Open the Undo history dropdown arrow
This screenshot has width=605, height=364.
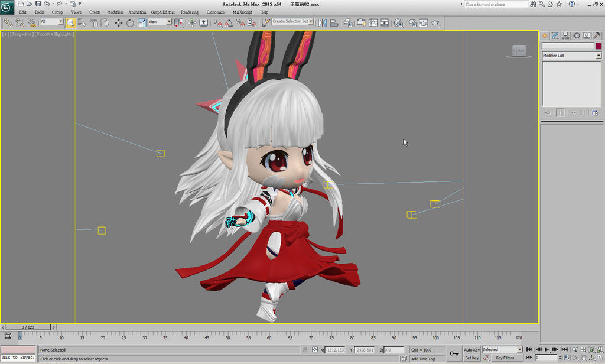(x=53, y=4)
